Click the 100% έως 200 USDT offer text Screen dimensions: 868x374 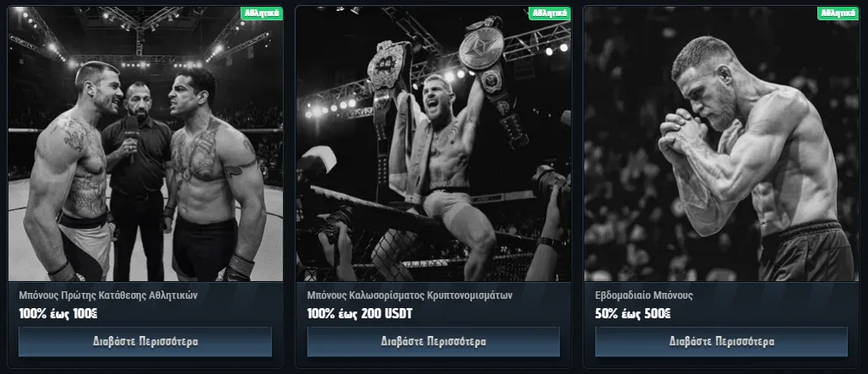[360, 314]
